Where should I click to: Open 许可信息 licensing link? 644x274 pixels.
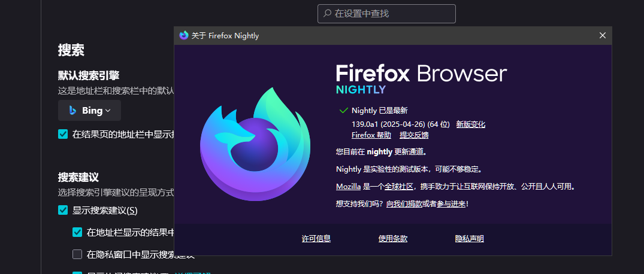[x=316, y=239]
